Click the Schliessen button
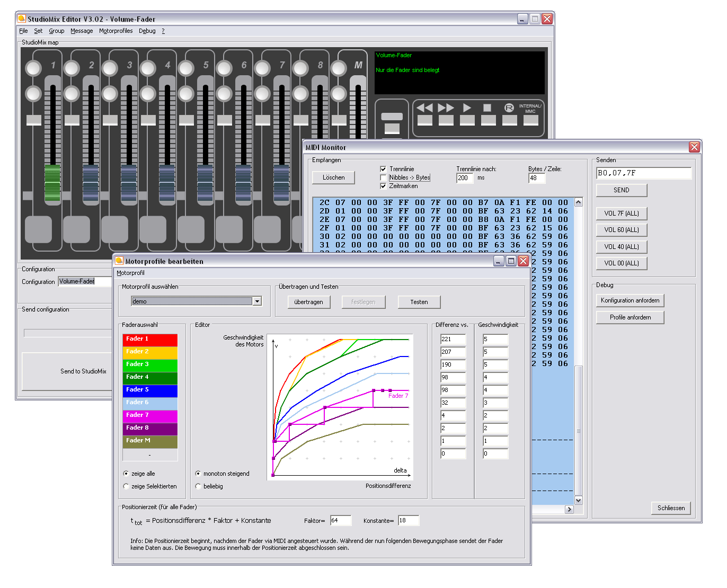This screenshot has height=588, width=727. pos(671,508)
